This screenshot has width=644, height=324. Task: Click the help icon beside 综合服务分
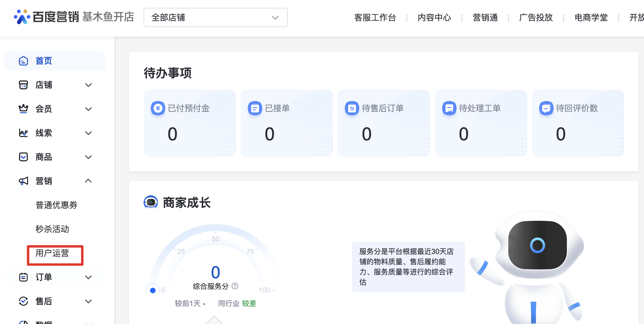(x=235, y=286)
